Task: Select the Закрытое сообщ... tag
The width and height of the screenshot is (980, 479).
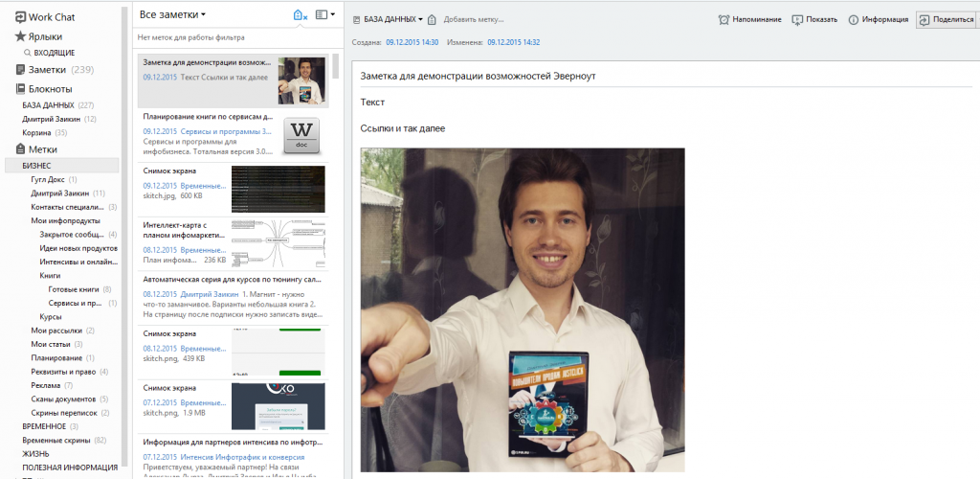Action: pos(78,235)
